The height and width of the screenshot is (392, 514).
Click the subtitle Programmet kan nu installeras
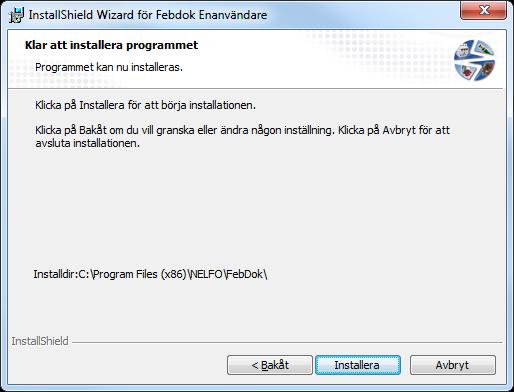109,67
